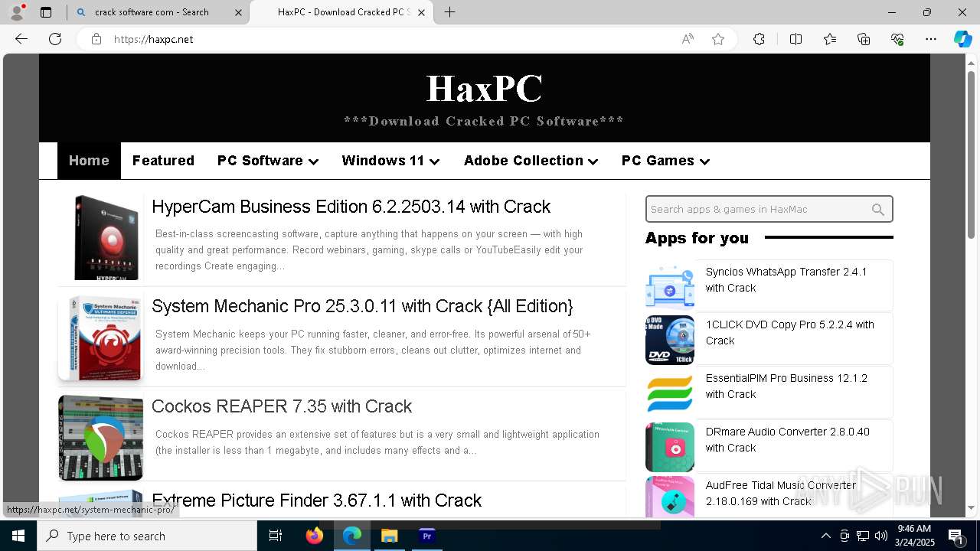This screenshot has width=980, height=551.
Task: Open the profile avatar icon
Action: coord(17,12)
